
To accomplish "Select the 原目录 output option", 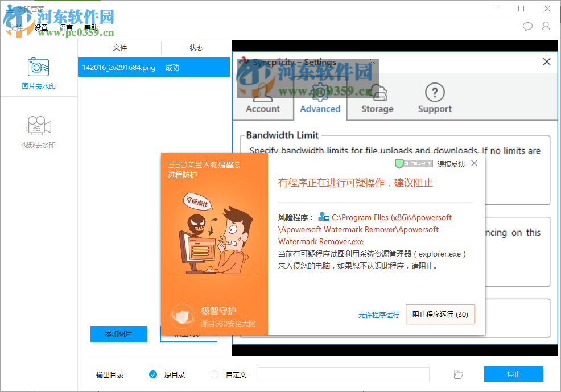I will point(153,374).
